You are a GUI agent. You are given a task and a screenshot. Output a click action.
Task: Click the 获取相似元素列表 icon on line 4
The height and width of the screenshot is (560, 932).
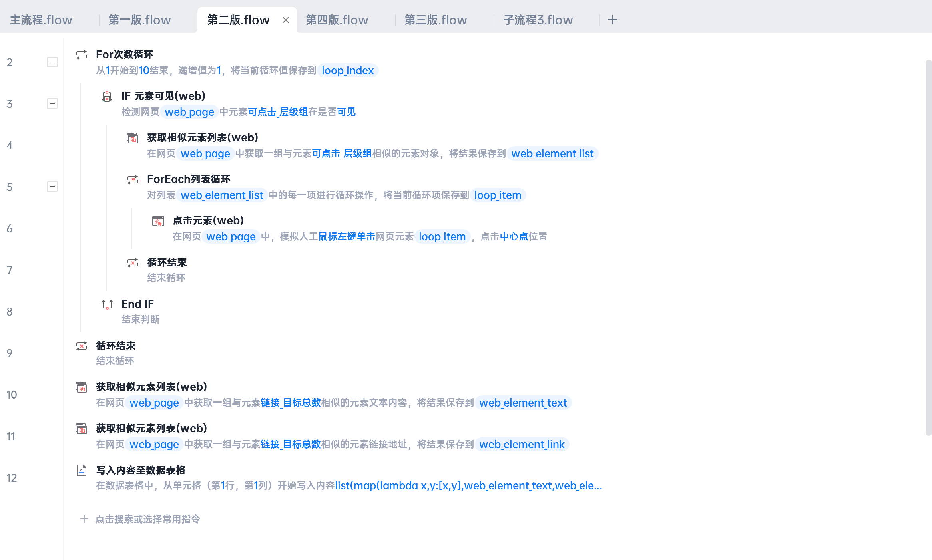click(133, 138)
